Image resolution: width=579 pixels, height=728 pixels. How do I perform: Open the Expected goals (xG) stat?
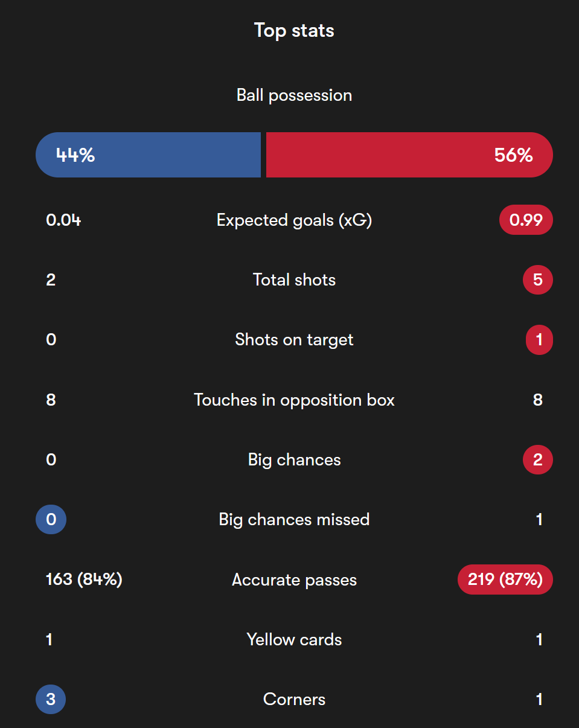[x=294, y=220]
